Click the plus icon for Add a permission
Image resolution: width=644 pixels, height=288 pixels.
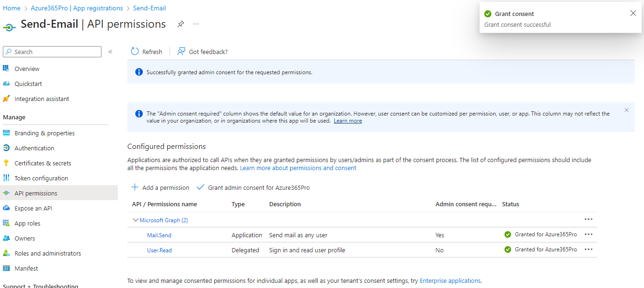135,187
